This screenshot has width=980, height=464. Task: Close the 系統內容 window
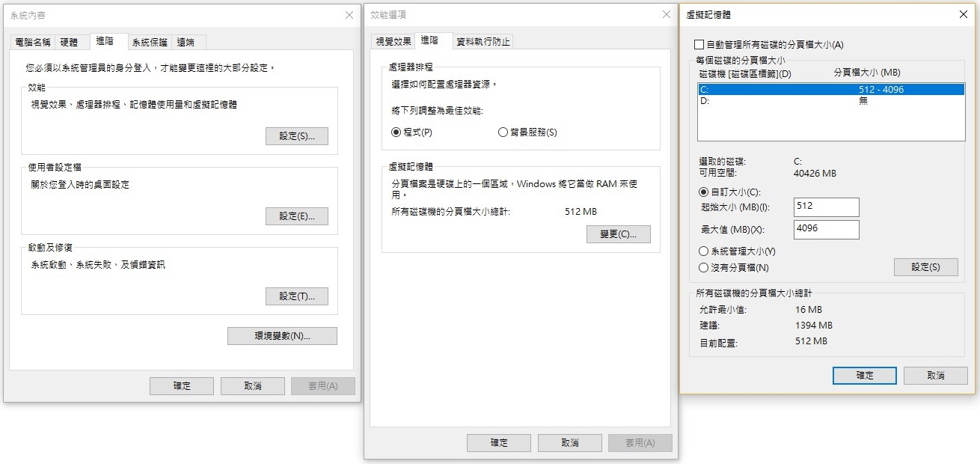pos(349,15)
